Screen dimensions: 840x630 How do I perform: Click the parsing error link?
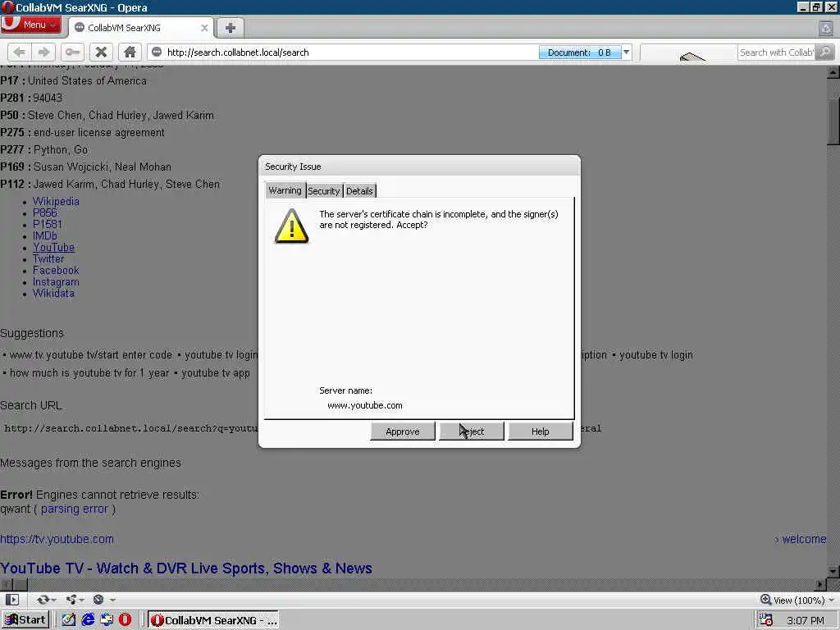coord(75,509)
